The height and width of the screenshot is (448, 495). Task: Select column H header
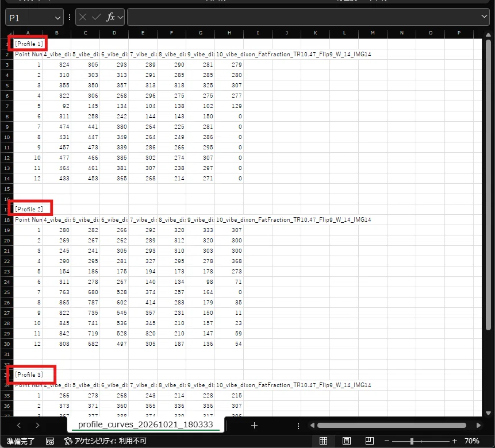(229, 33)
